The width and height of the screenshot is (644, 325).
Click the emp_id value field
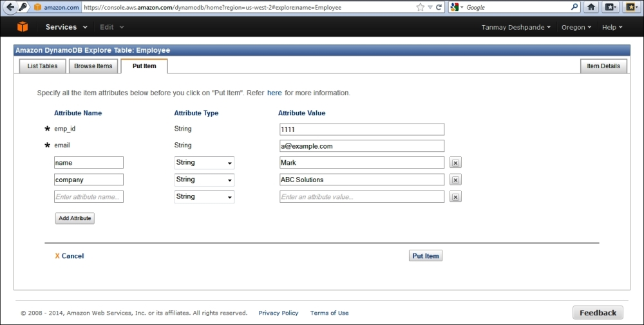point(362,129)
